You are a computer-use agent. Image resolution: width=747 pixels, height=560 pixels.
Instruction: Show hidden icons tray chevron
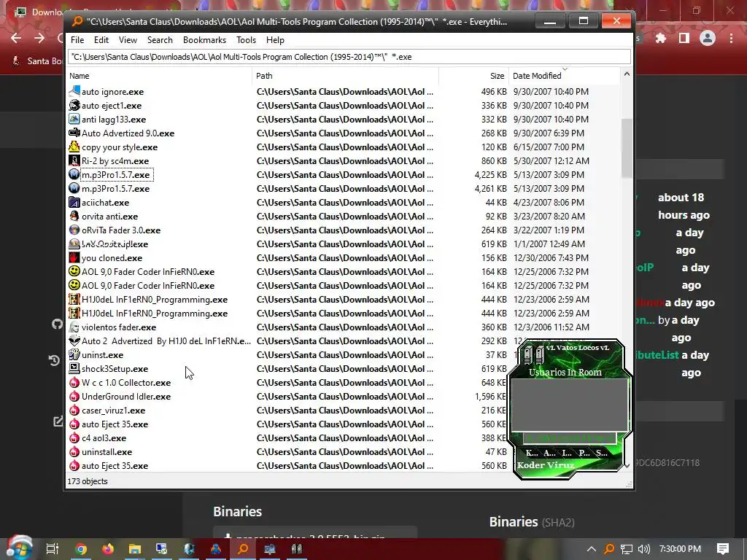pyautogui.click(x=591, y=549)
